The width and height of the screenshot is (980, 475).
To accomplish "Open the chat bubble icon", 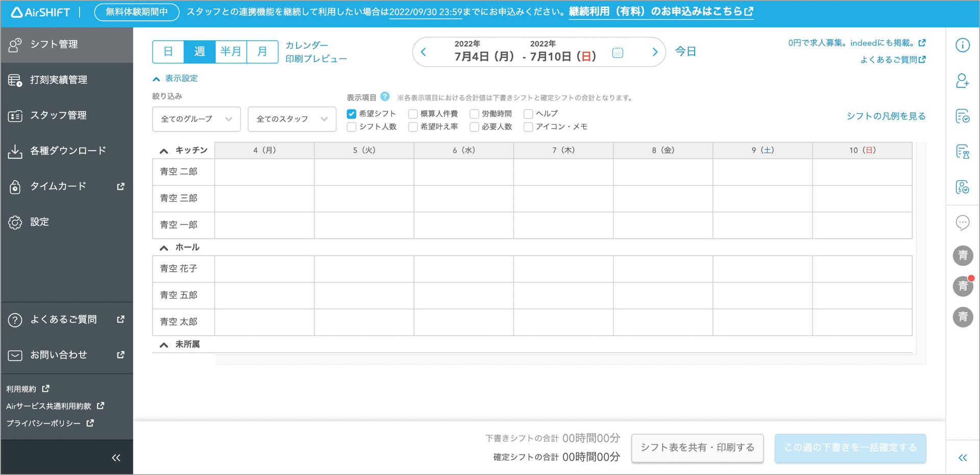I will point(962,222).
